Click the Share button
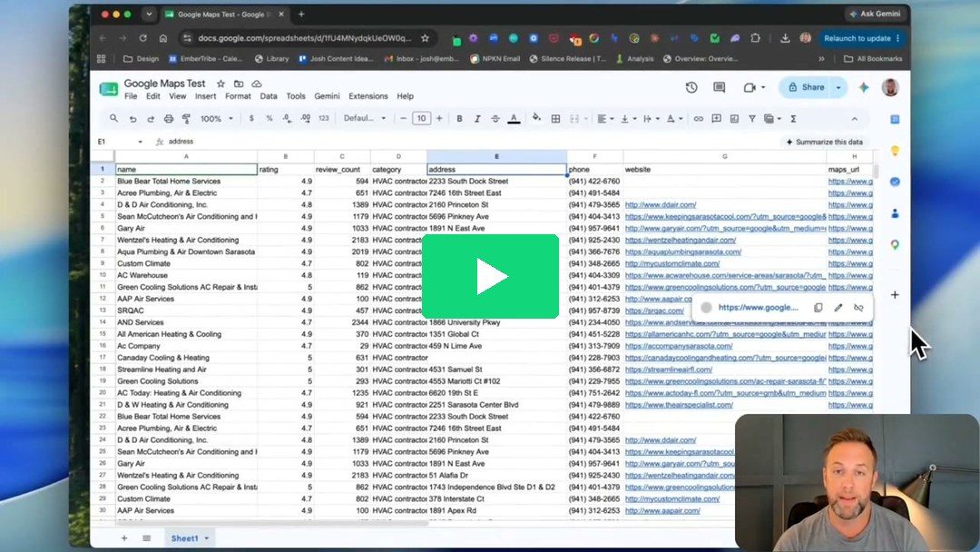Viewport: 980px width, 552px height. coord(807,87)
